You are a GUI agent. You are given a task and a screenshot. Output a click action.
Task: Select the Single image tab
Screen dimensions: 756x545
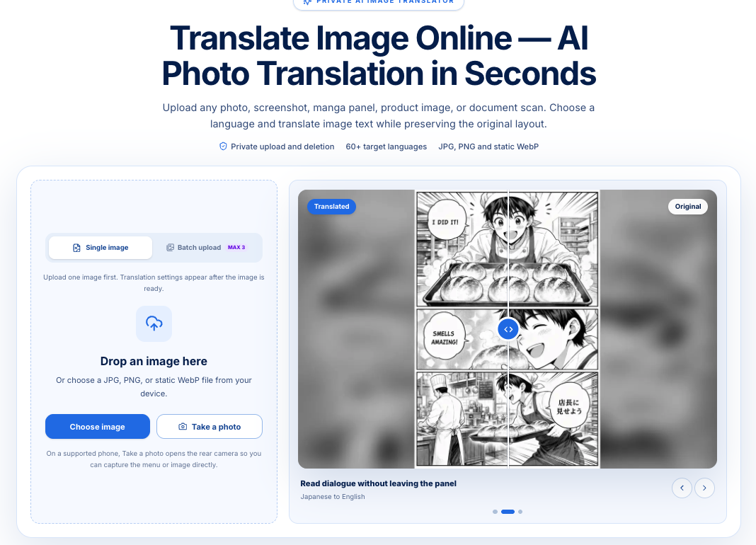(101, 248)
